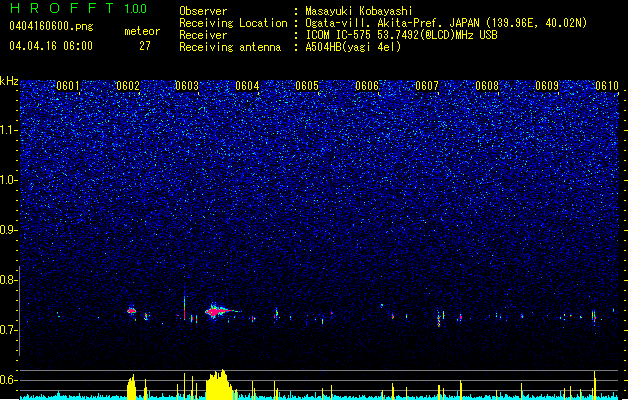Click the kHz axis unit label
Screen dimensions: 629x400
pos(9,81)
